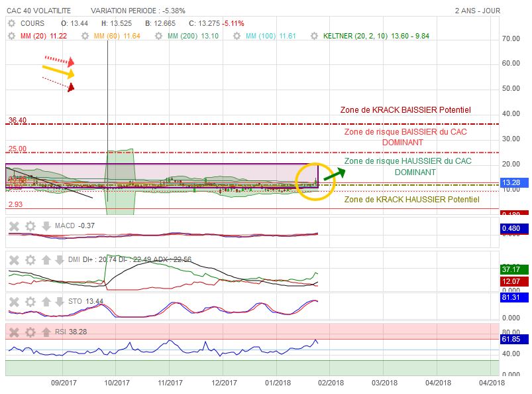
Task: Click Zone de KRACK BAISSIER Potentiel text
Action: point(405,110)
